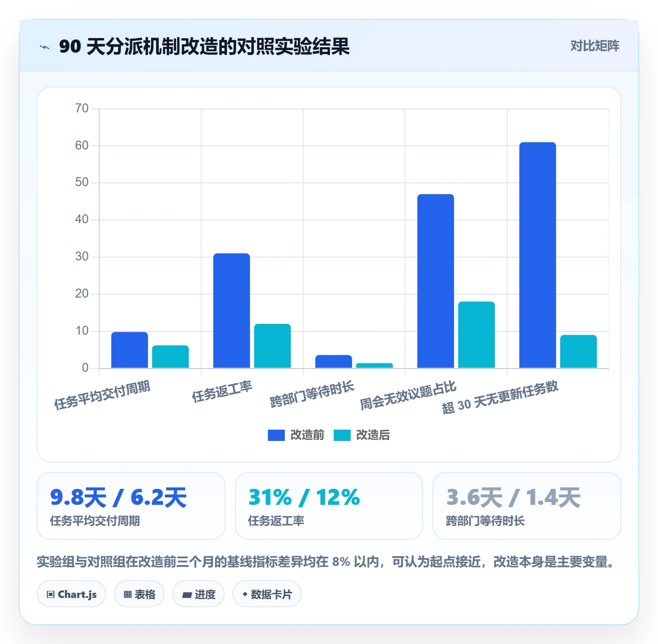
Task: Pick the 改造后 bar for 周会无效议题占比
Action: (477, 335)
